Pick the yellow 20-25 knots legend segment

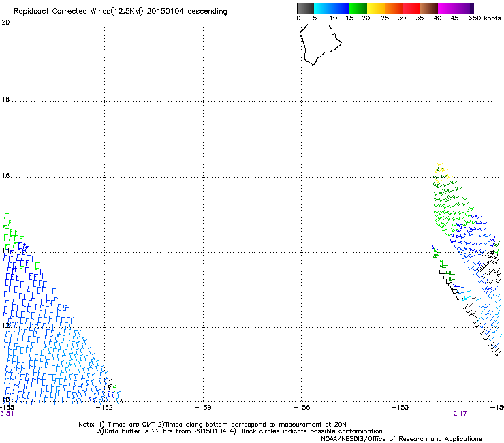376,8
